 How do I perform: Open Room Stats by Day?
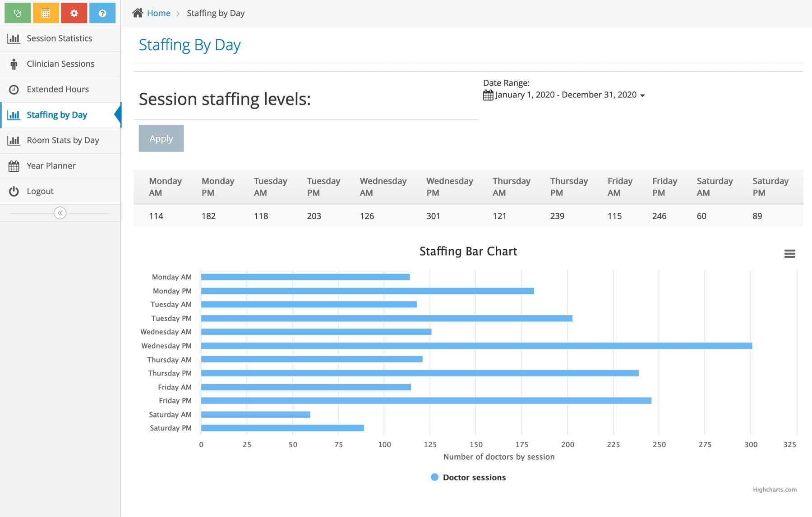click(x=63, y=140)
